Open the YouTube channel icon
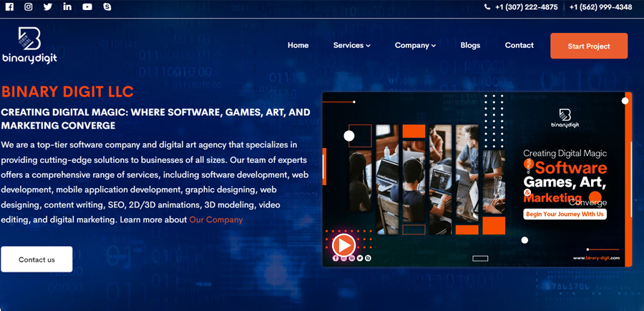The width and height of the screenshot is (644, 311). [x=87, y=7]
